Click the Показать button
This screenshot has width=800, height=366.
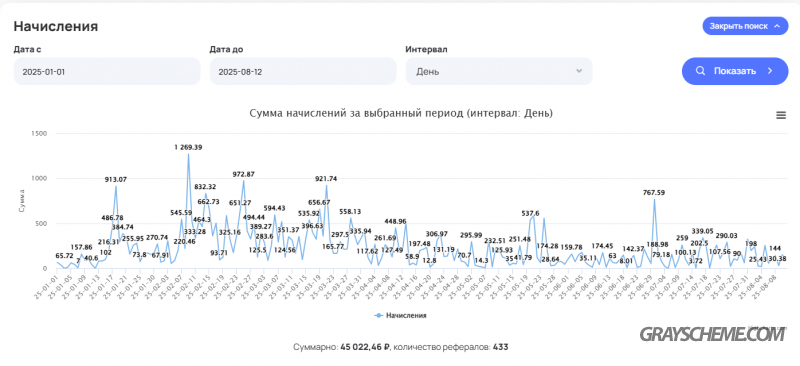pyautogui.click(x=735, y=71)
